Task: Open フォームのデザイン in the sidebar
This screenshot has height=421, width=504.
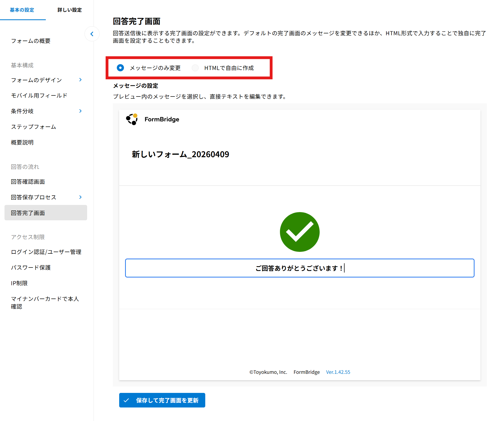Action: click(37, 80)
